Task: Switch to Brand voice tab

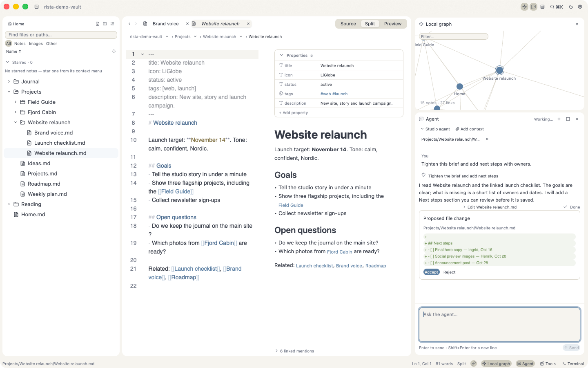Action: (166, 24)
